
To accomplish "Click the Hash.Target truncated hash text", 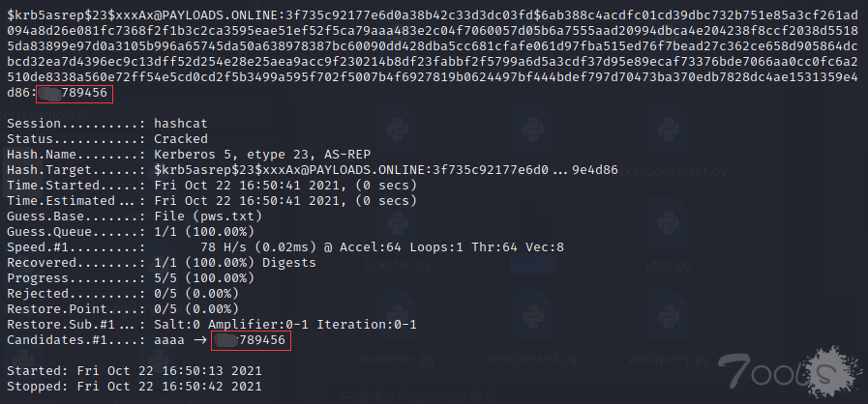I will (386, 170).
